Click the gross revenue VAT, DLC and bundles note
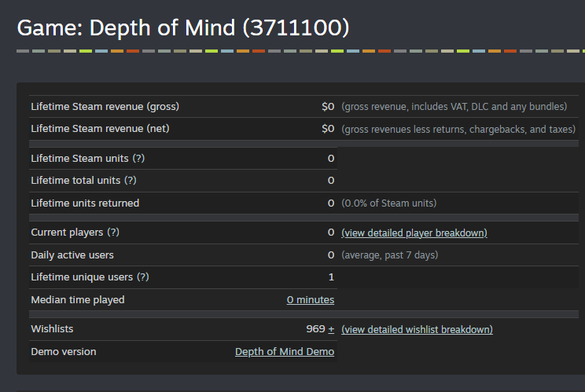Image resolution: width=585 pixels, height=392 pixels. [x=454, y=107]
